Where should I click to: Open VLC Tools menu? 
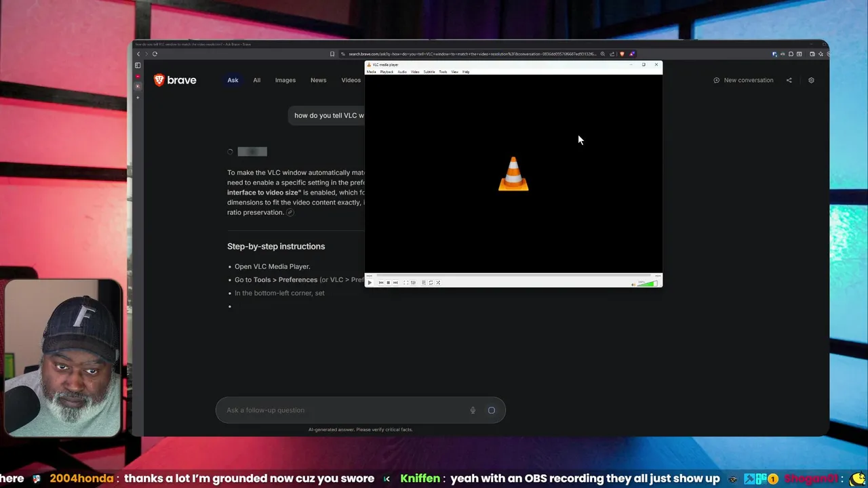click(x=443, y=72)
